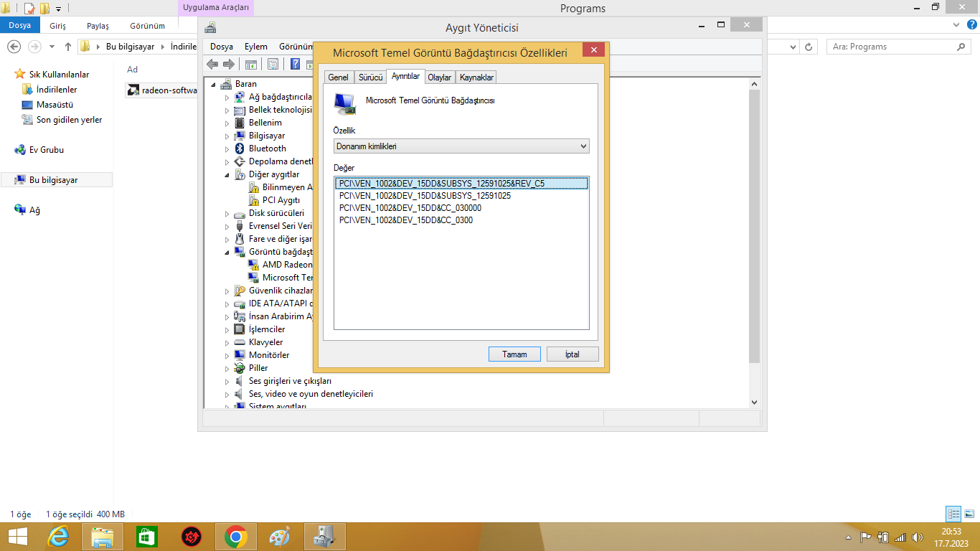This screenshot has height=551, width=980.
Task: Open the Windows Store taskbar icon
Action: 147,537
